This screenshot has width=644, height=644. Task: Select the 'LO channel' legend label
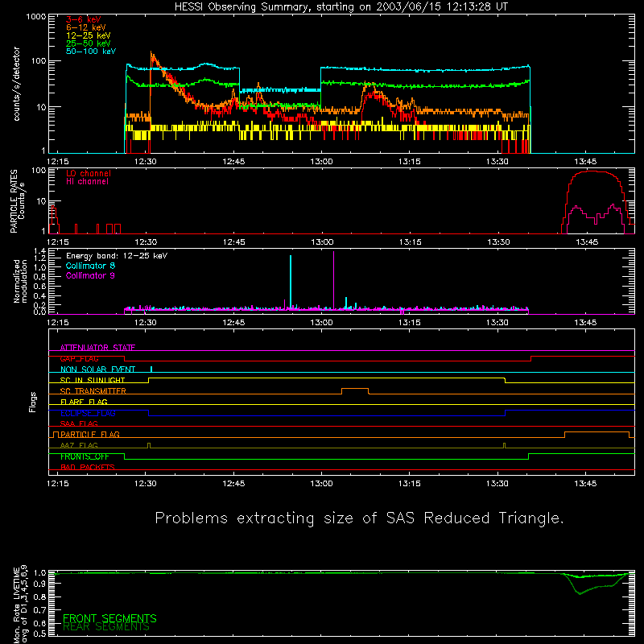pyautogui.click(x=89, y=173)
